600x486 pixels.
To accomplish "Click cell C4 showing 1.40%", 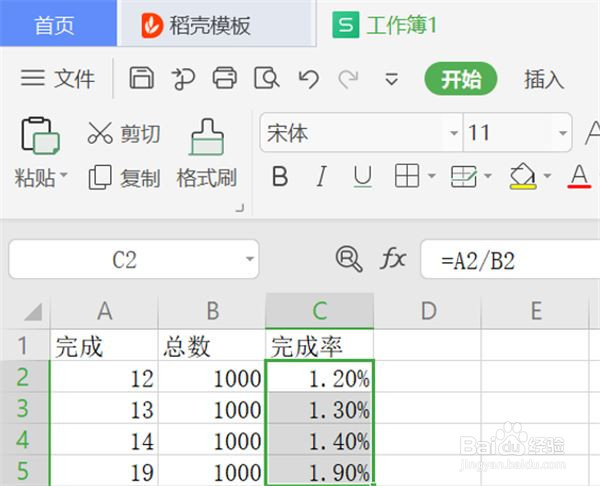I will tap(320, 439).
